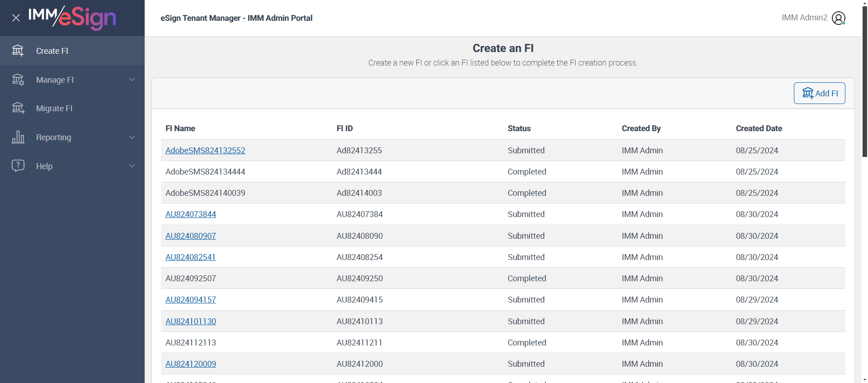Expand the Reporting chevron

132,137
